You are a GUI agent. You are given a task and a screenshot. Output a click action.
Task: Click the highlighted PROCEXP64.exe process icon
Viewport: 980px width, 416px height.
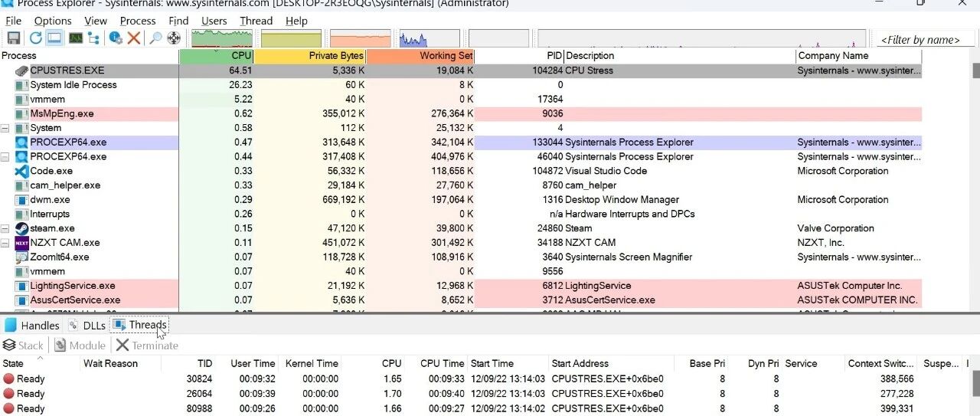tap(21, 142)
